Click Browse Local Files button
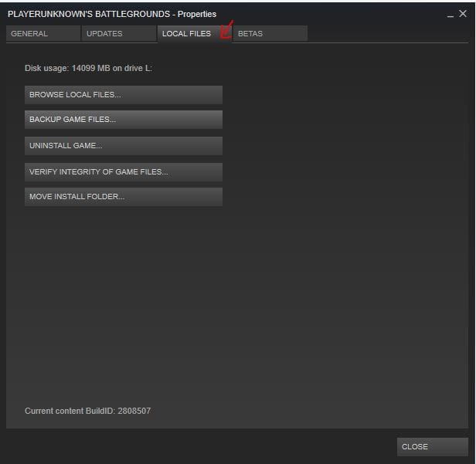Screen dimensions: 476x464 click(124, 95)
